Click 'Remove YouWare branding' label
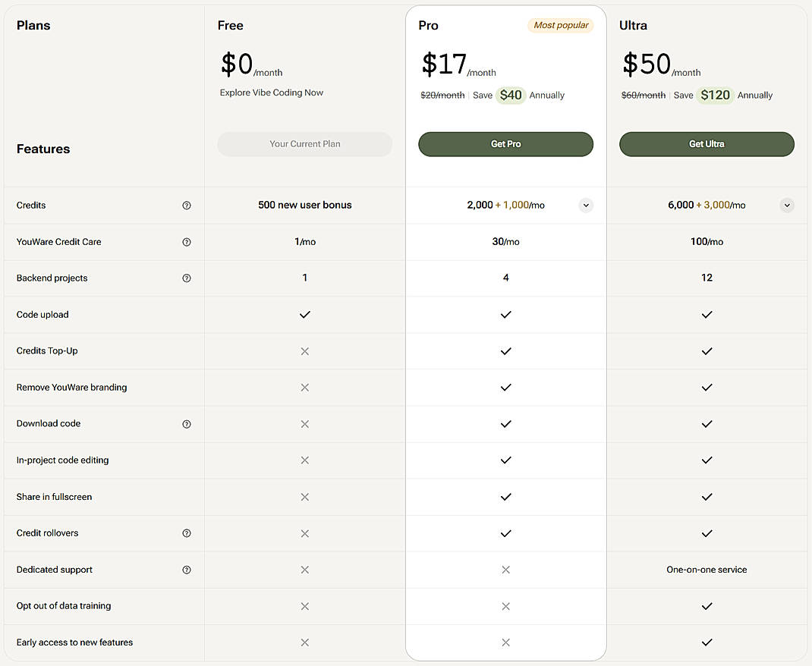 pos(71,387)
